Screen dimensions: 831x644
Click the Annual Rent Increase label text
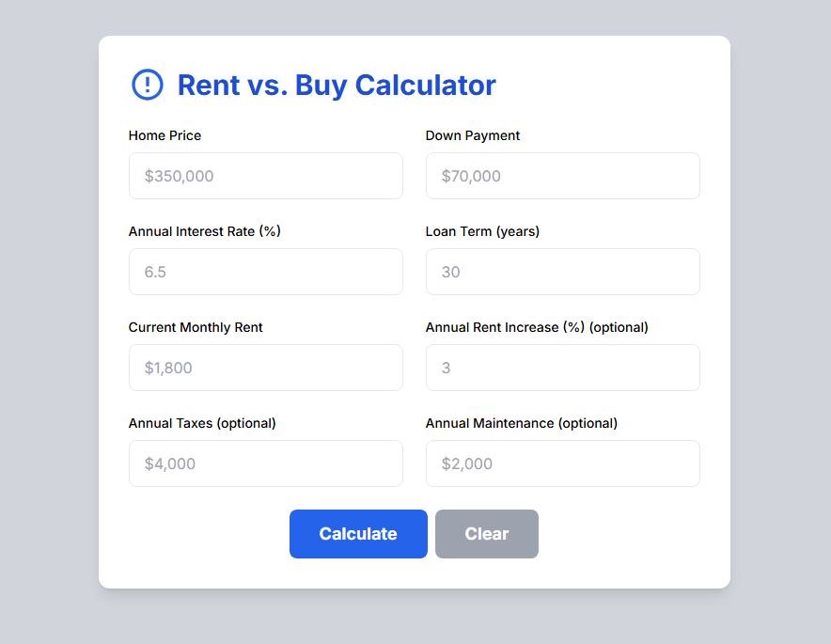point(537,327)
